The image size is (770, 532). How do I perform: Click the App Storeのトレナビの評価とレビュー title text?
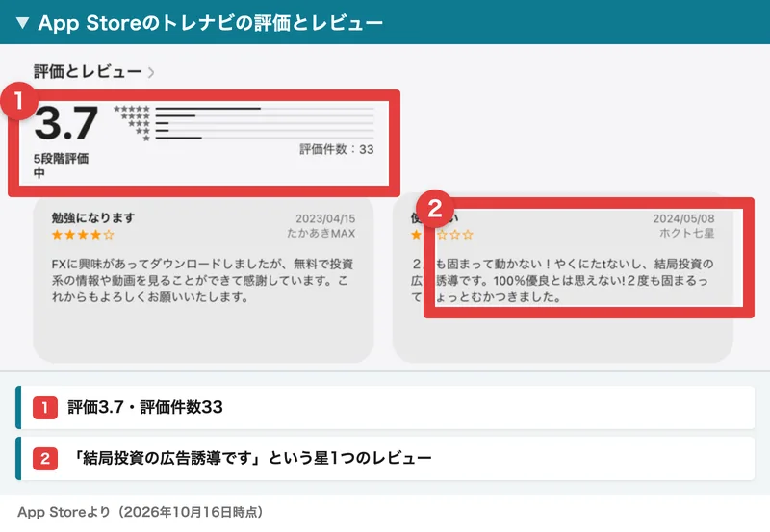coord(210,23)
